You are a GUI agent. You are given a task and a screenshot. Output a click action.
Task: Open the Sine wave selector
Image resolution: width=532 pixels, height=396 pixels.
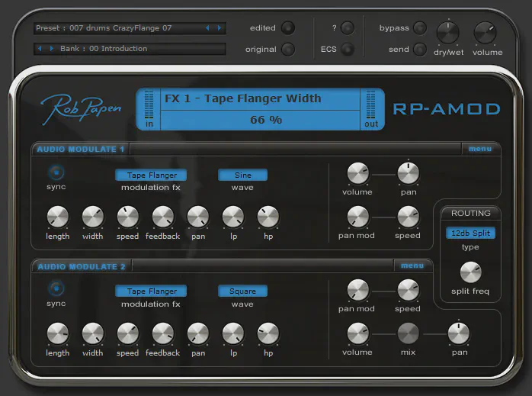tap(242, 175)
